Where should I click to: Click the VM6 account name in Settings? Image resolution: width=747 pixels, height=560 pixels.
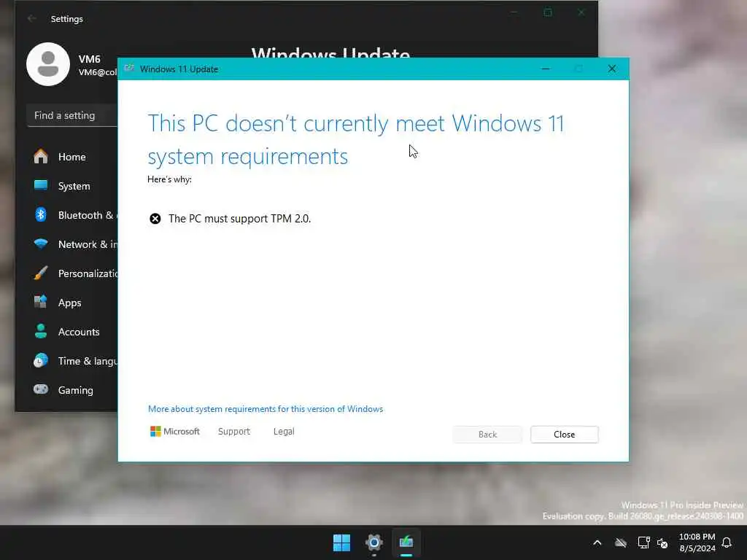(89, 59)
